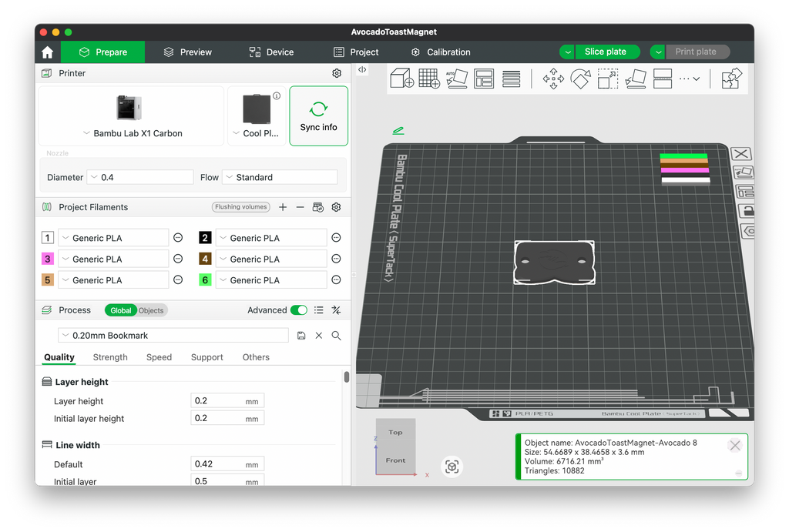
Task: Open the nozzle Diameter 0.4 dropdown
Action: point(140,177)
